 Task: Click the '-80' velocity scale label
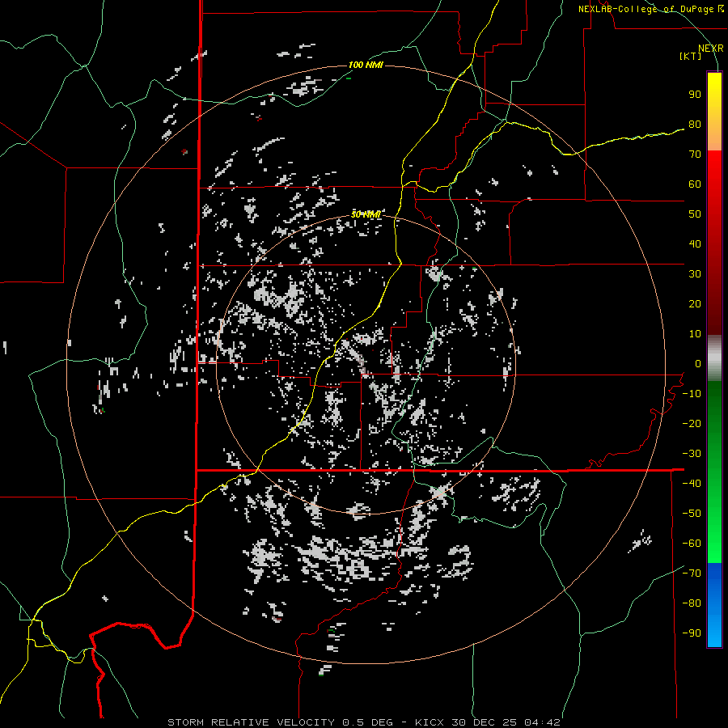[692, 603]
